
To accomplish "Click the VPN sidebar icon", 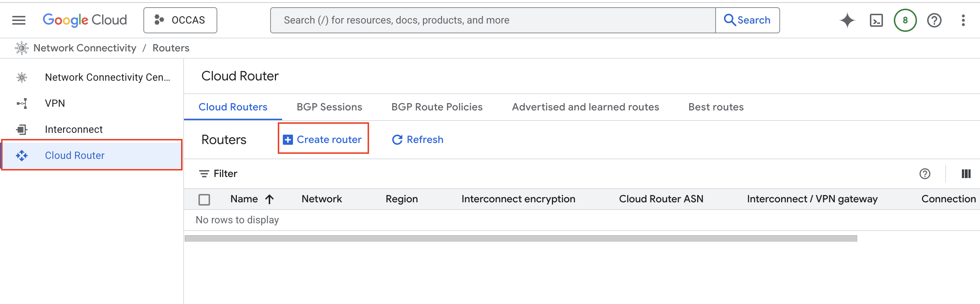I will (x=22, y=104).
